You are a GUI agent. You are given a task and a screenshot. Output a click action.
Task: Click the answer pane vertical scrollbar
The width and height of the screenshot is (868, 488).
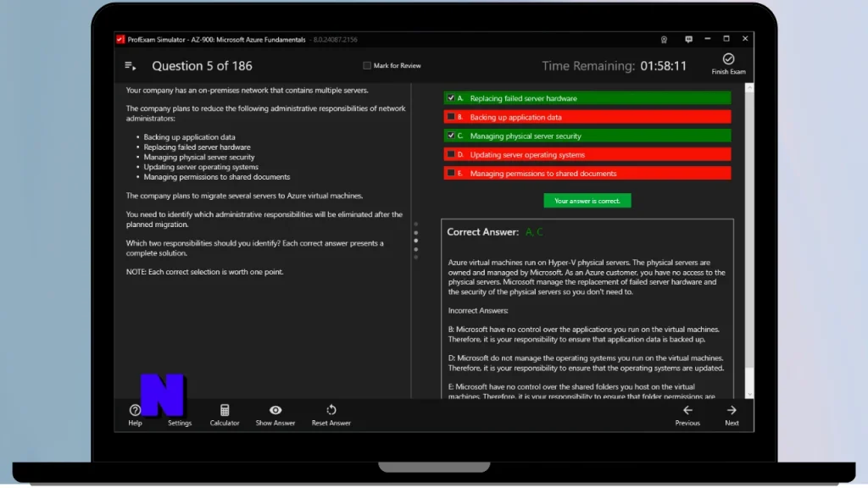point(749,240)
